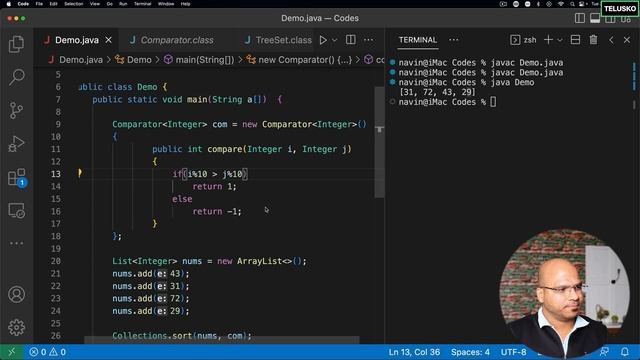Viewport: 640px width, 360px height.
Task: Move panel with left chevron icon
Action: point(611,40)
